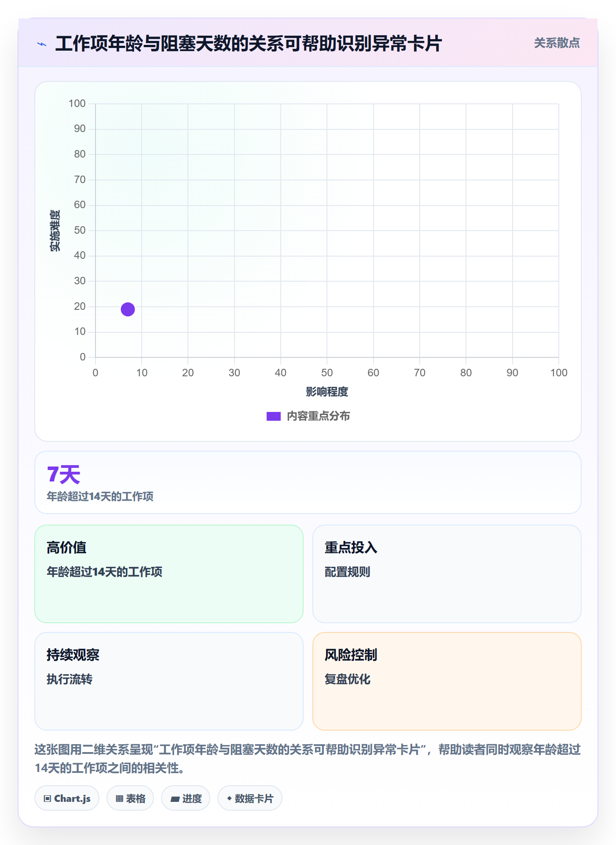Select the 关系散点 label in header
616x845 pixels.
click(x=557, y=43)
